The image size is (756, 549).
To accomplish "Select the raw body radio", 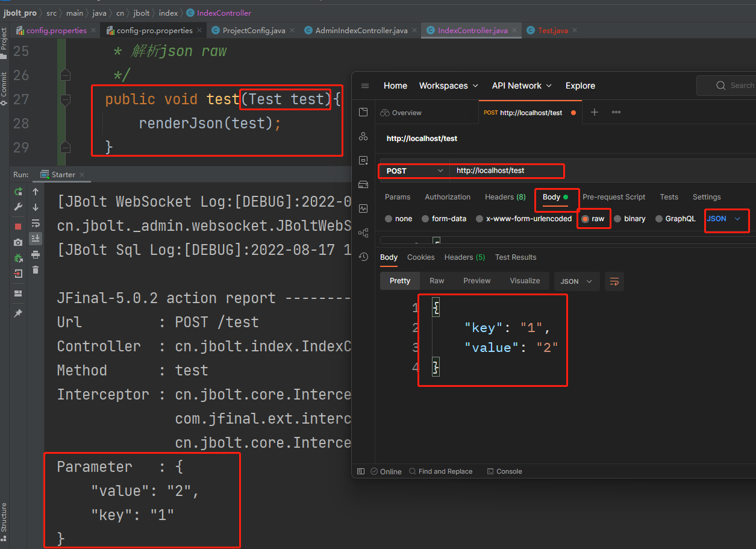I will pos(585,219).
